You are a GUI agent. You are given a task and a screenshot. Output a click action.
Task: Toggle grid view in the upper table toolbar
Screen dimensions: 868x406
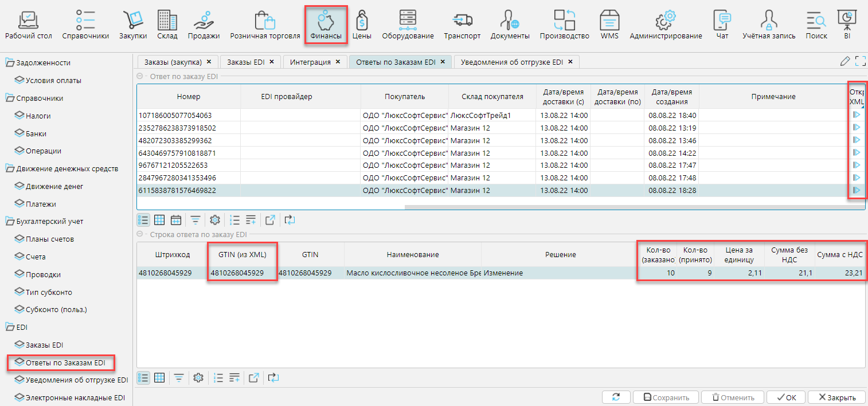[x=160, y=219]
